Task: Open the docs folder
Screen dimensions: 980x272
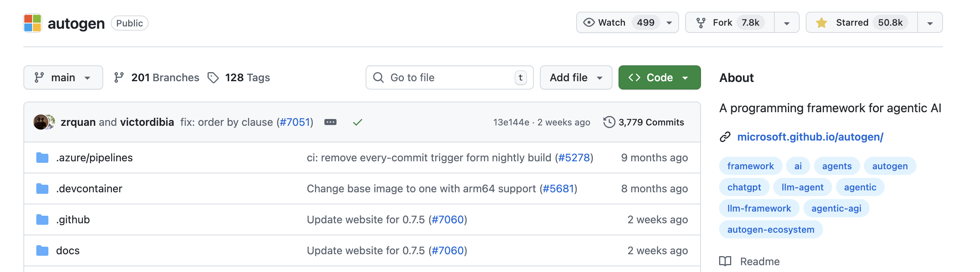Action: 68,251
